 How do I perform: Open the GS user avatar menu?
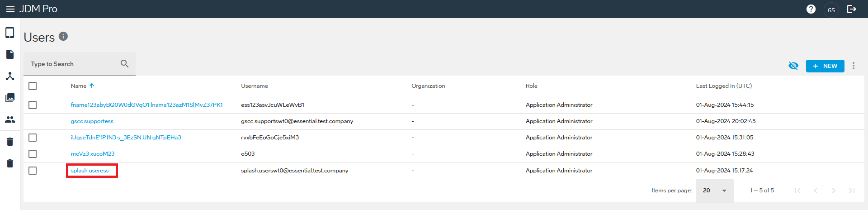[831, 10]
